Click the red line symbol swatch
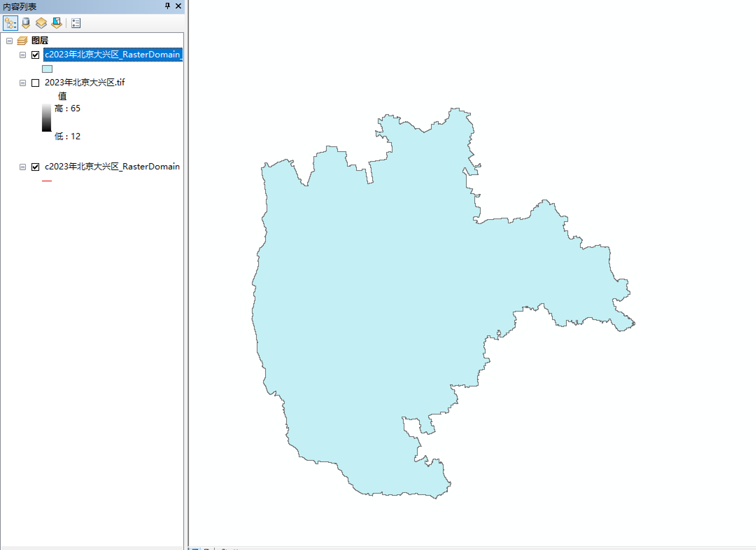This screenshot has height=550, width=756. [x=47, y=181]
